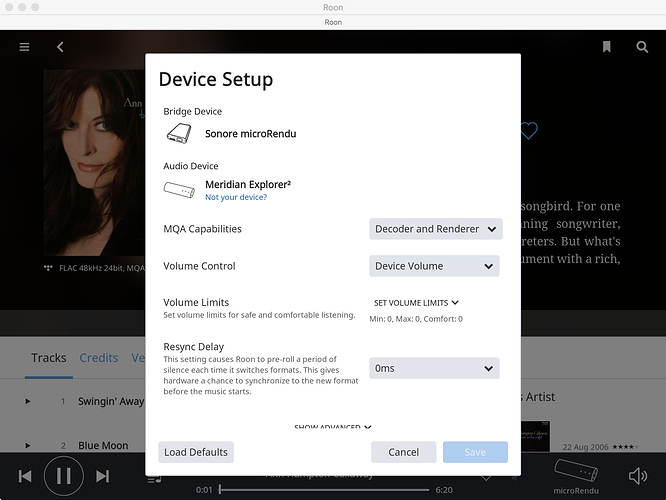The width and height of the screenshot is (666, 500).
Task: Click the Min/Max/Comfort volume values text
Action: tap(416, 319)
